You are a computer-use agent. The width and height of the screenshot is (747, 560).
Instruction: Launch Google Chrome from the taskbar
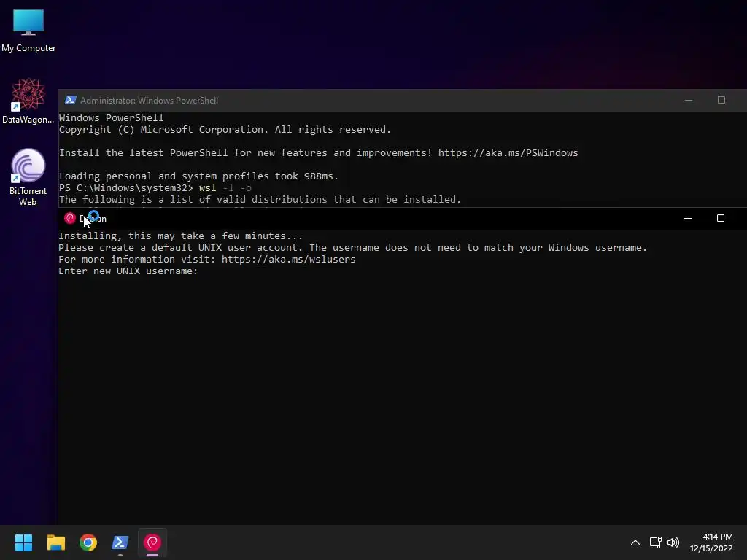pyautogui.click(x=88, y=542)
